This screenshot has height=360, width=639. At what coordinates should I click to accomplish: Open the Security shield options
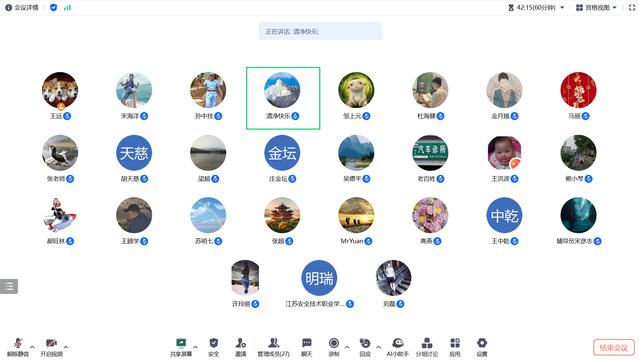coord(214,347)
